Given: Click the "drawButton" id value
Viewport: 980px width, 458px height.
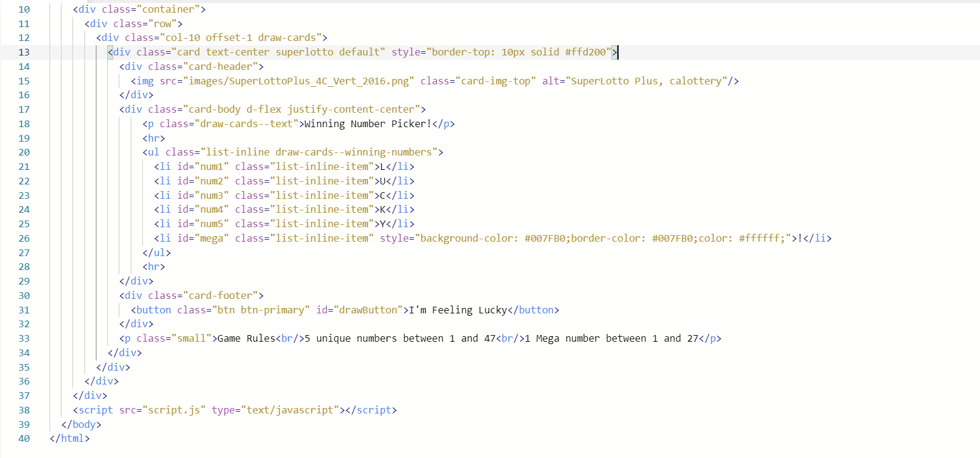Looking at the screenshot, I should point(368,310).
